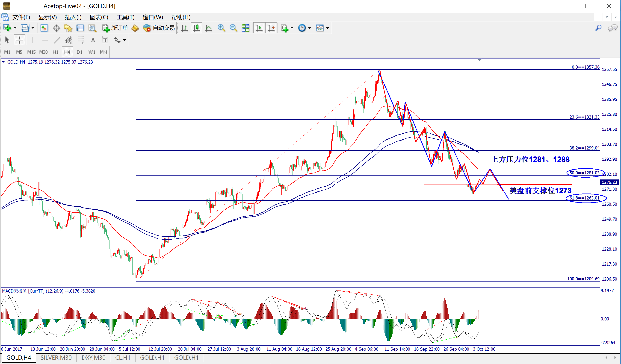Image resolution: width=621 pixels, height=364 pixels.
Task: Click the 1276.23 current price marker
Action: pyautogui.click(x=609, y=182)
